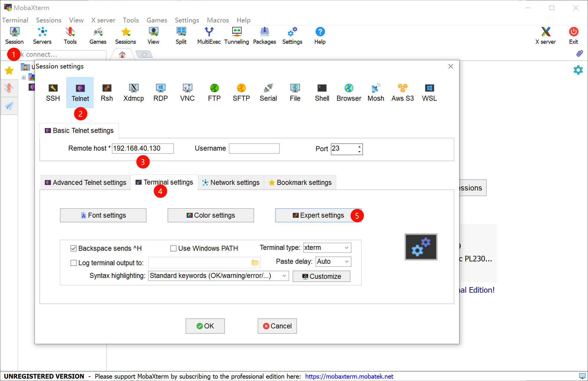Uncheck Backspace sends ^H

[74, 248]
